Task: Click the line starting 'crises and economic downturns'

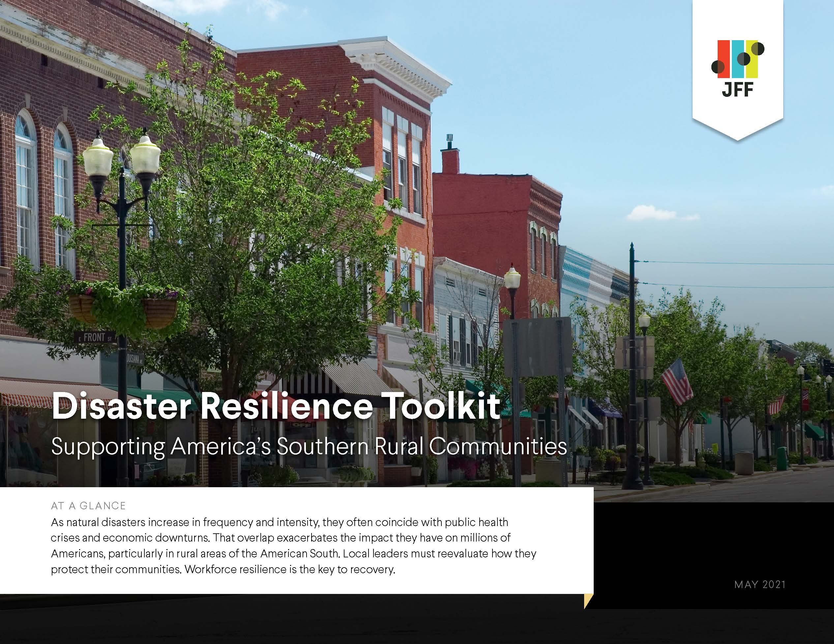Action: (281, 538)
